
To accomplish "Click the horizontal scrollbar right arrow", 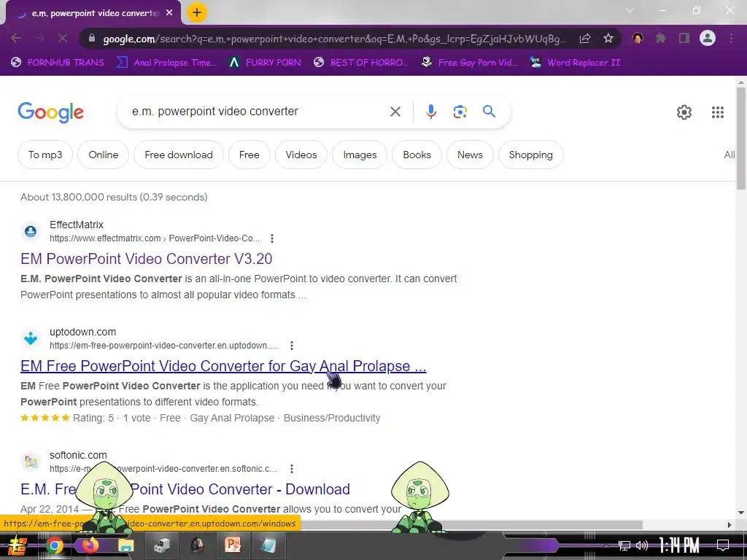I will coord(729,525).
